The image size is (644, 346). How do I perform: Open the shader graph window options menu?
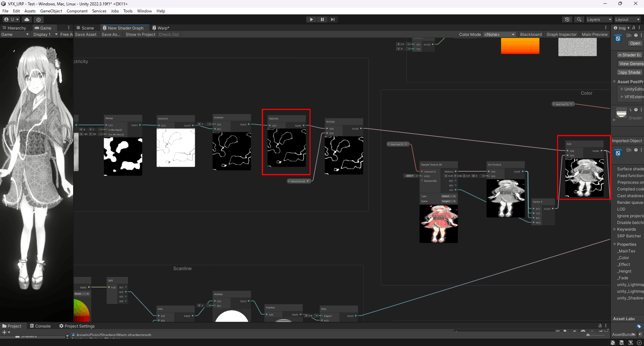pyautogui.click(x=606, y=28)
